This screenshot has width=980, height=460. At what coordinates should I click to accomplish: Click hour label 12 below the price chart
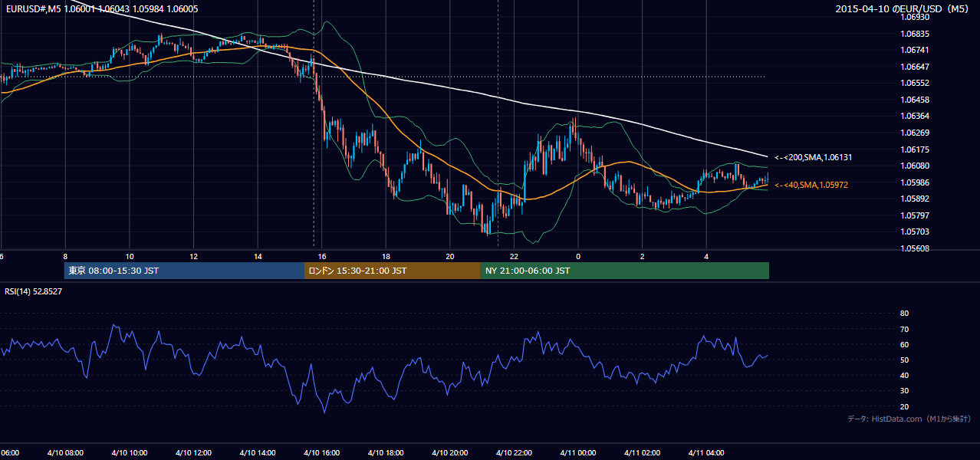coord(193,257)
